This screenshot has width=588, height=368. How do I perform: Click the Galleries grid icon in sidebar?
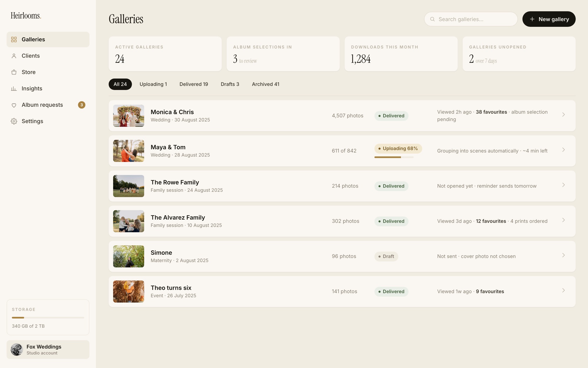(14, 39)
